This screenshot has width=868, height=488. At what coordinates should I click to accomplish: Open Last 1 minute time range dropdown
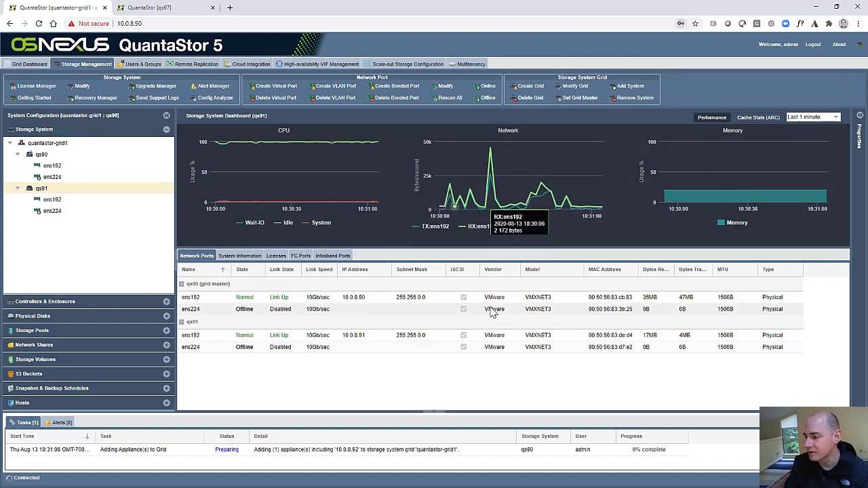pyautogui.click(x=813, y=117)
